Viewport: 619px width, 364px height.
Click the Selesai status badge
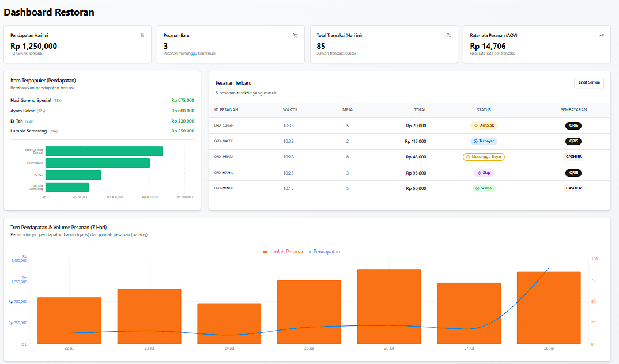pos(484,188)
